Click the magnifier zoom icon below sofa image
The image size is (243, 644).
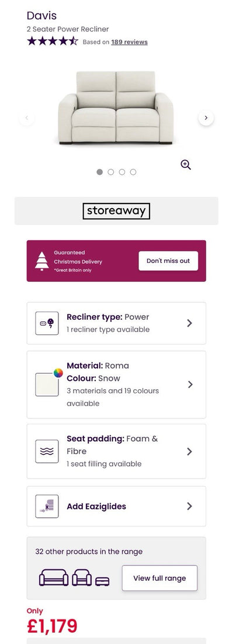click(186, 165)
